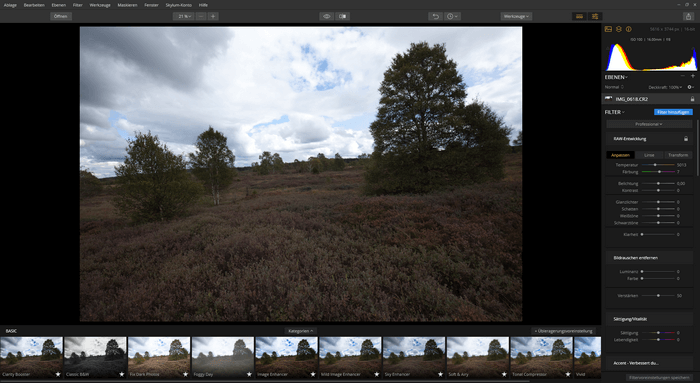The image size is (700, 383).
Task: Toggle the quick preview eye icon
Action: pos(327,17)
